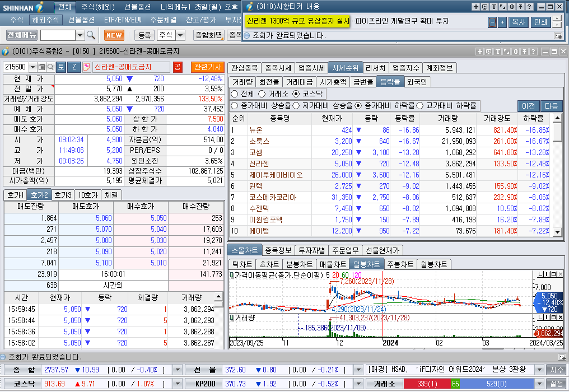Open the 전체메뉴 input dropdown arrow

[80, 35]
